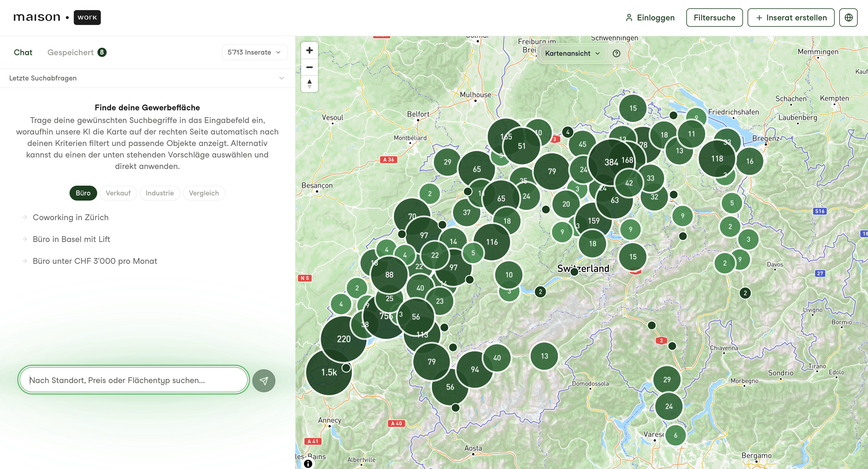This screenshot has width=868, height=469.
Task: Expand Letzte Suchabfragen section
Action: coord(147,78)
